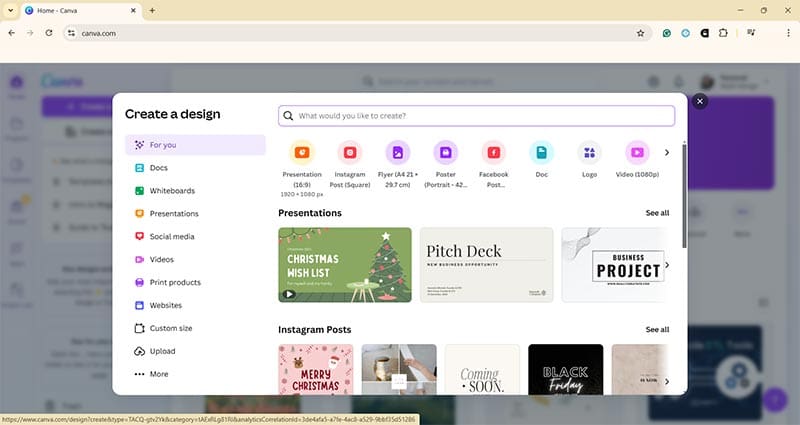800x425 pixels.
Task: Create a new Doc via its icon
Action: (542, 153)
